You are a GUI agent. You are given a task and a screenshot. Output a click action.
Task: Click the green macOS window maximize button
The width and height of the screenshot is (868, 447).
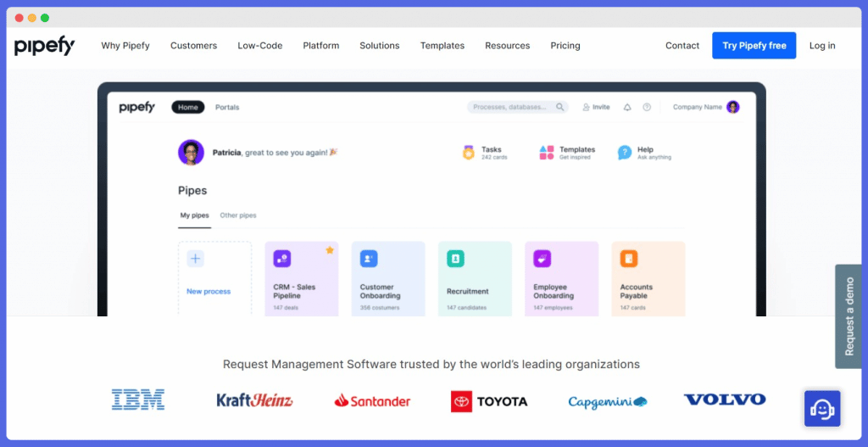point(45,18)
